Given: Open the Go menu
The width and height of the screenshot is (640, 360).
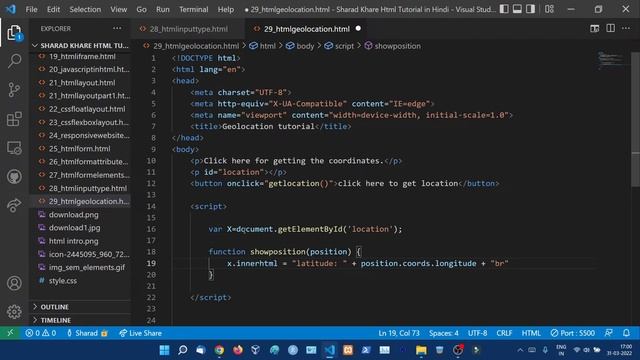Looking at the screenshot, I should 141,9.
